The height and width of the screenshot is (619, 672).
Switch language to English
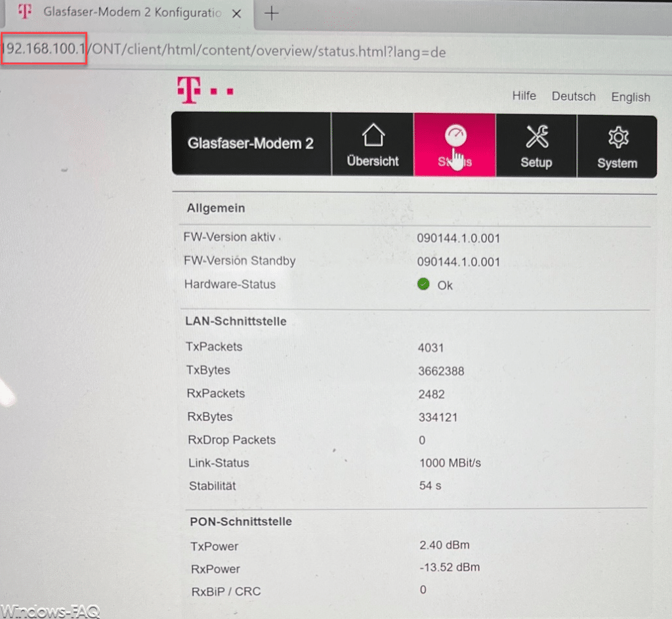(x=631, y=97)
